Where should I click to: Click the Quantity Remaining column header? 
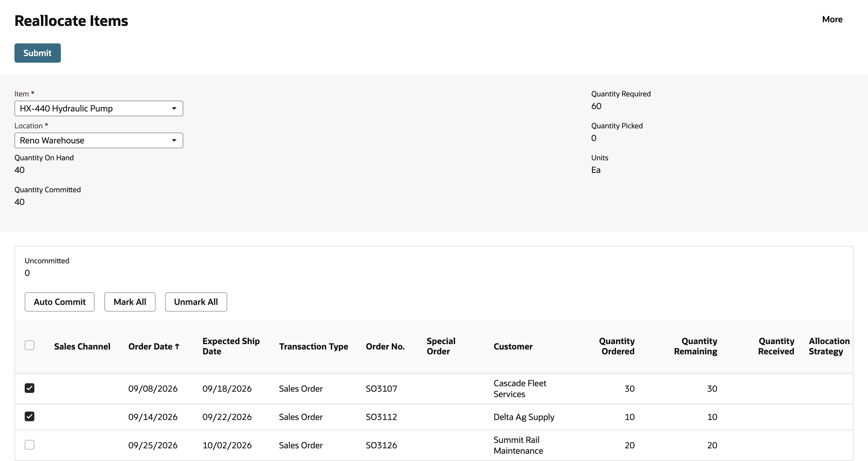click(696, 346)
